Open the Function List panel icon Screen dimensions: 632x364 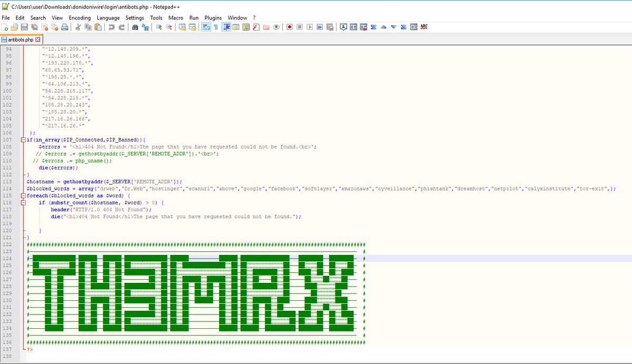click(x=256, y=27)
